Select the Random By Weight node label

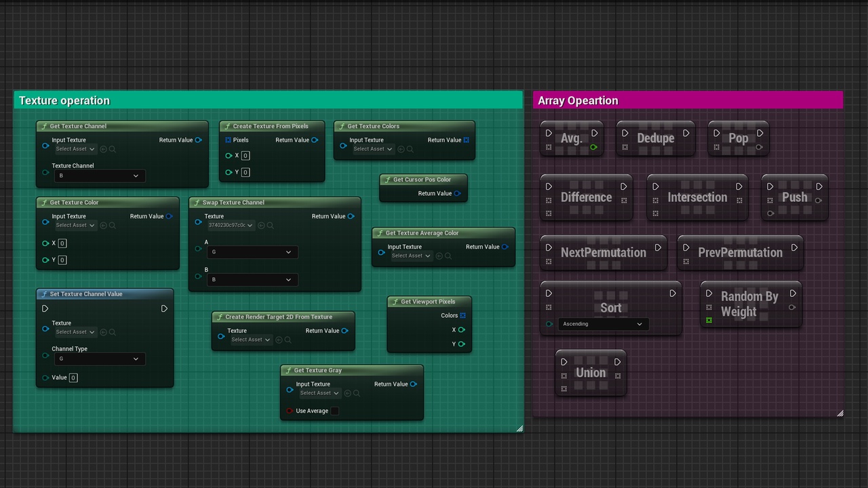pyautogui.click(x=749, y=304)
